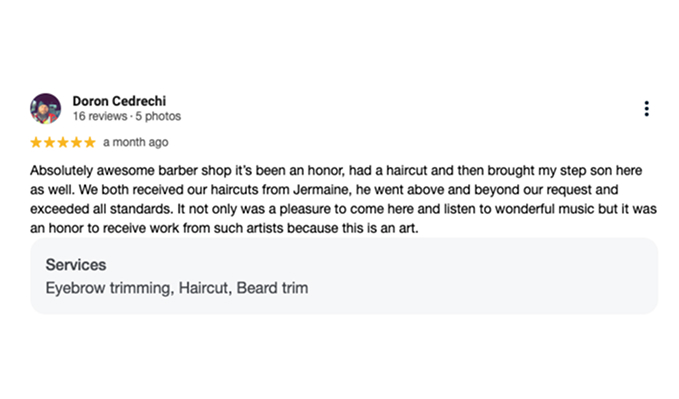679x399 pixels.
Task: Open the three-dot more options menu
Action: 646,108
